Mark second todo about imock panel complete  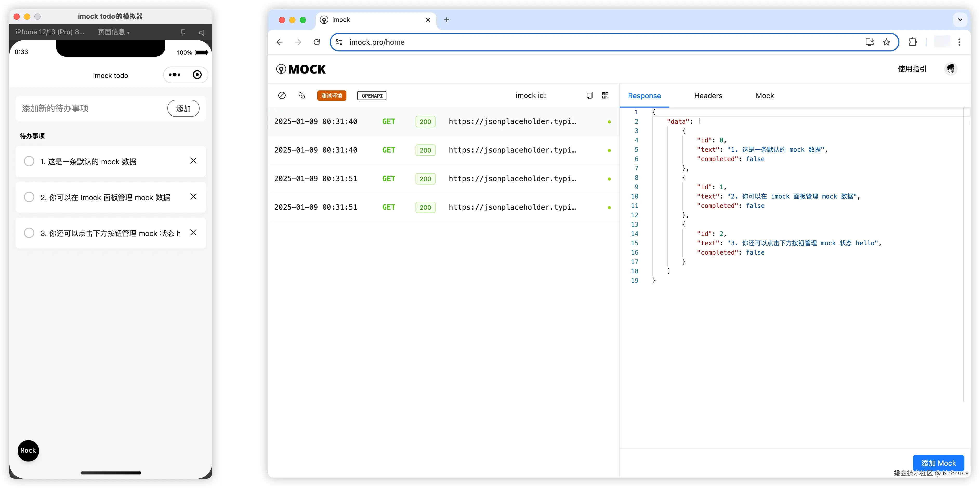[x=29, y=197]
